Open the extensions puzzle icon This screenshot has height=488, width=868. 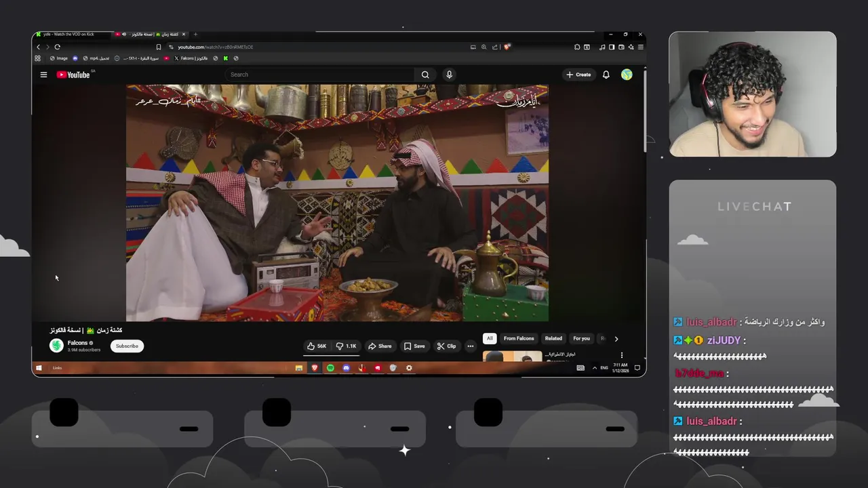577,47
